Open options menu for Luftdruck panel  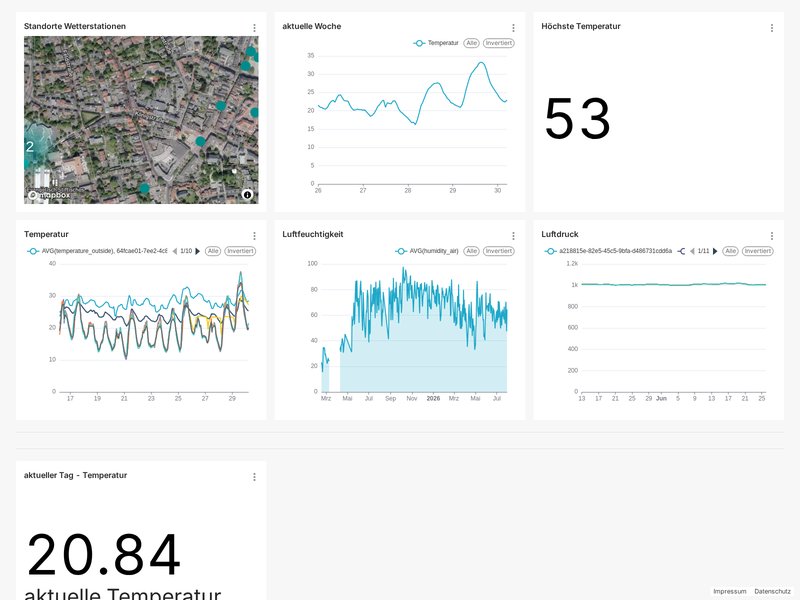click(772, 236)
